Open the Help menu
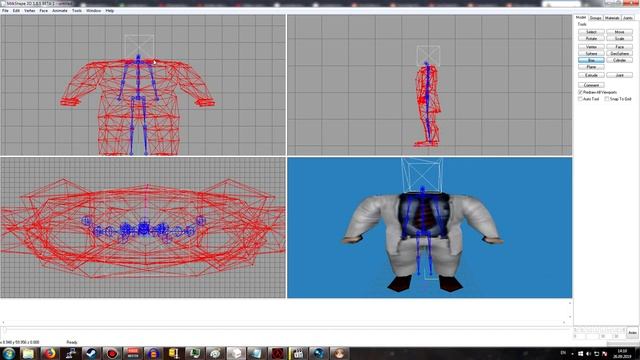Viewport: 640px width, 360px height. (x=110, y=11)
